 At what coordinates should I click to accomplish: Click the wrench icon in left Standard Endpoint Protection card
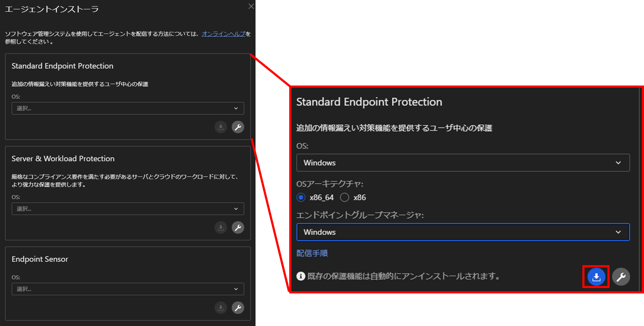[238, 127]
